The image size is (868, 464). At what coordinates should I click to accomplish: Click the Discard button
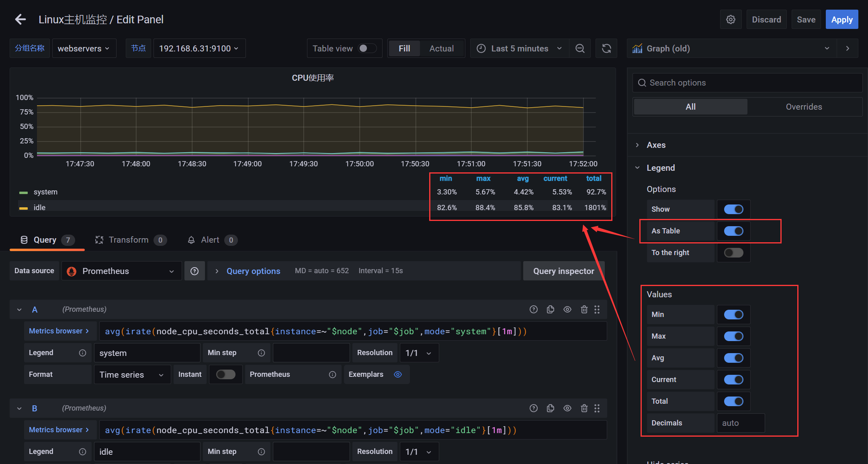pos(766,19)
